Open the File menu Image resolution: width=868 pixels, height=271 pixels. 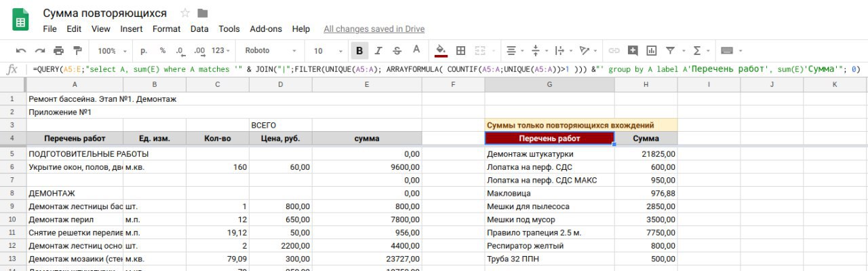50,29
